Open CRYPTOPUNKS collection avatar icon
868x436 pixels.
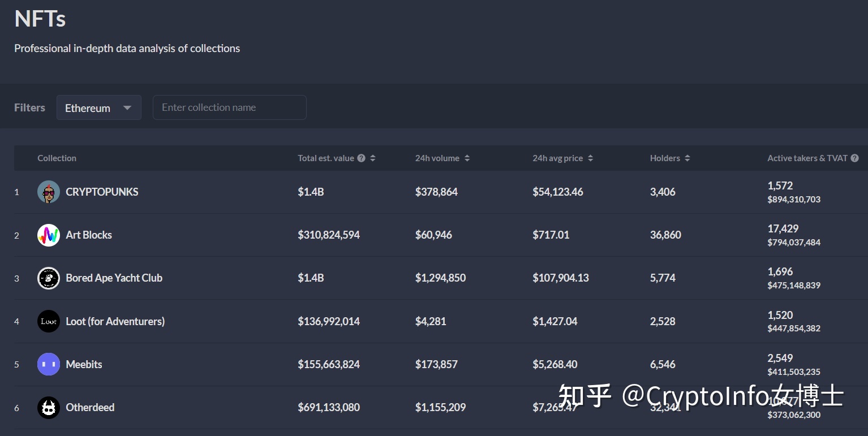pos(49,192)
